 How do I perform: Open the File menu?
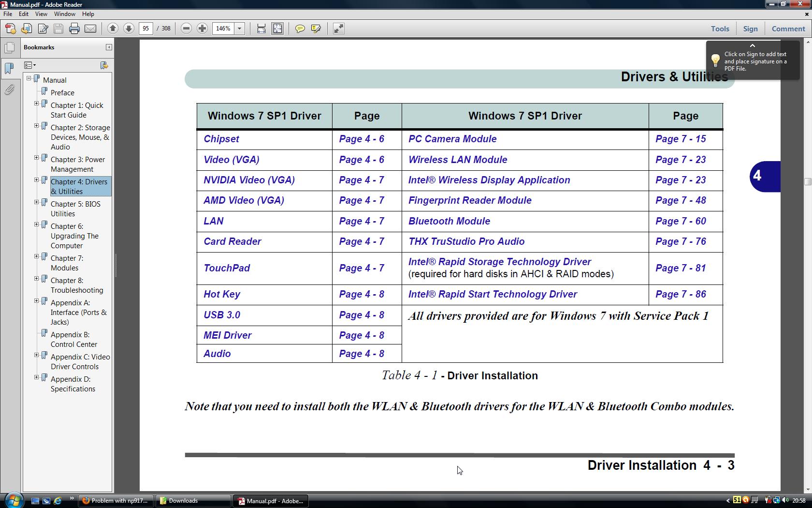click(x=8, y=14)
